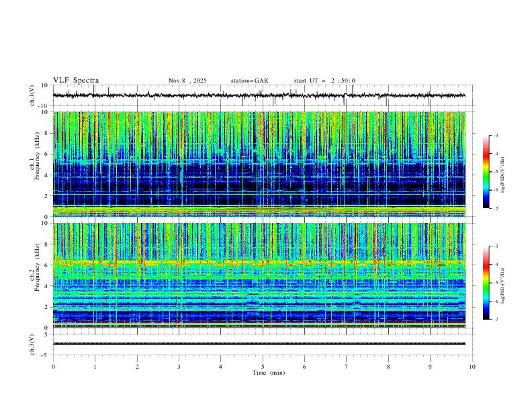Click time axis tick label "4"
The image size is (532, 411).
[x=221, y=367]
